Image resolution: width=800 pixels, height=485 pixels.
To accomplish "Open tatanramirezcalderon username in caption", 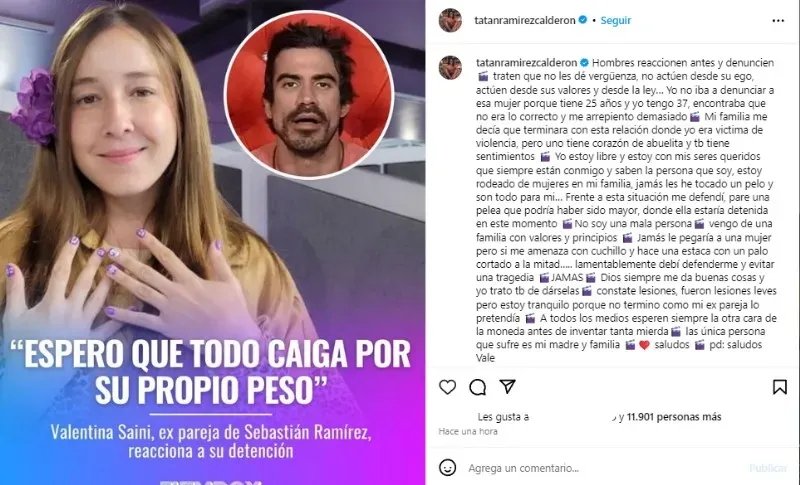I will click(x=526, y=63).
